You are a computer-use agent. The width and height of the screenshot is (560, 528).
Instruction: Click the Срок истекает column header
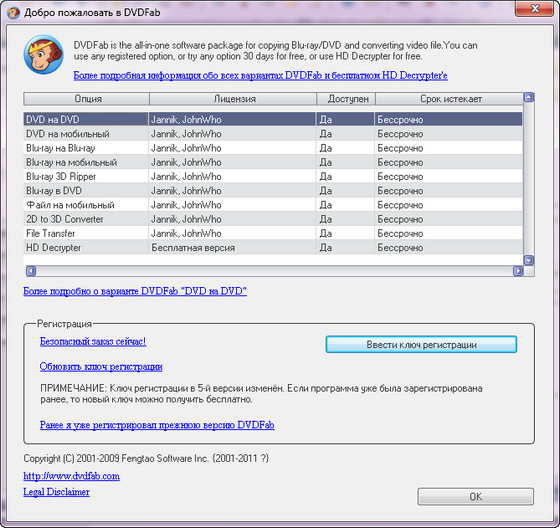pos(449,99)
